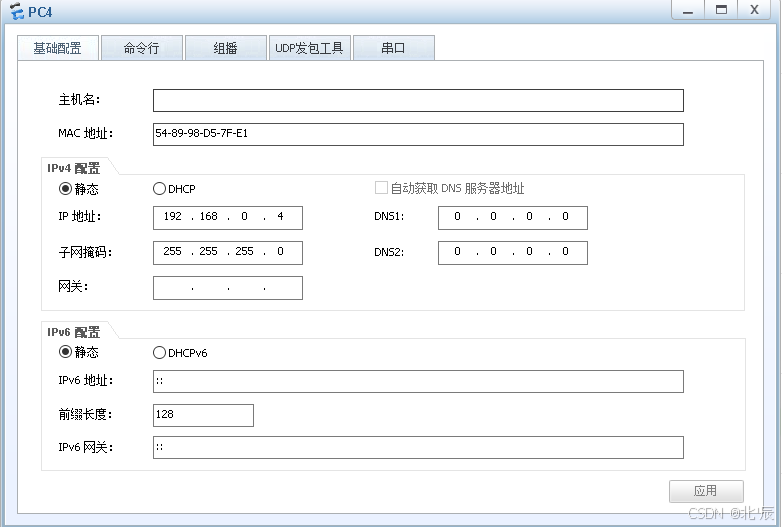Viewport: 782px width, 527px height.
Task: Click the MAC 地址 field
Action: (418, 134)
